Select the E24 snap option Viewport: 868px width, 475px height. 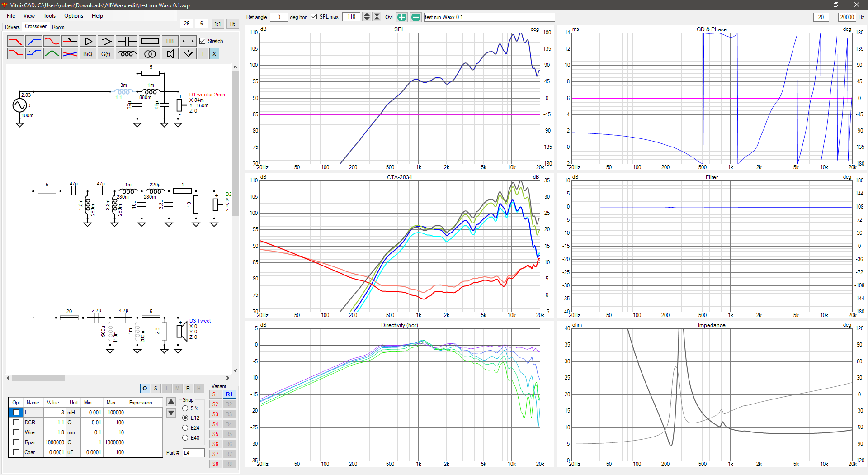pyautogui.click(x=185, y=428)
